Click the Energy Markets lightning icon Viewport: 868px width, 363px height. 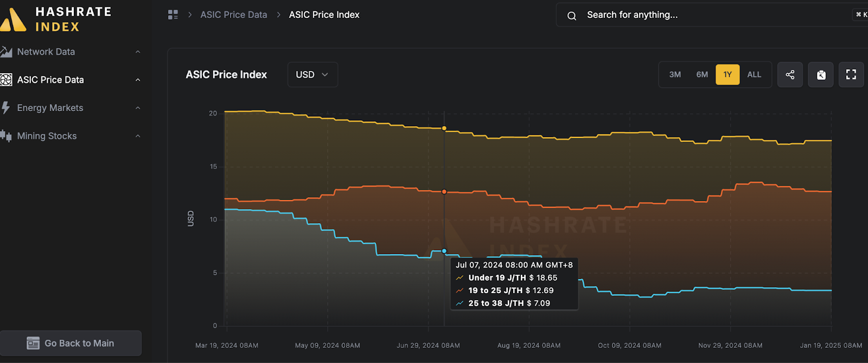click(5, 108)
